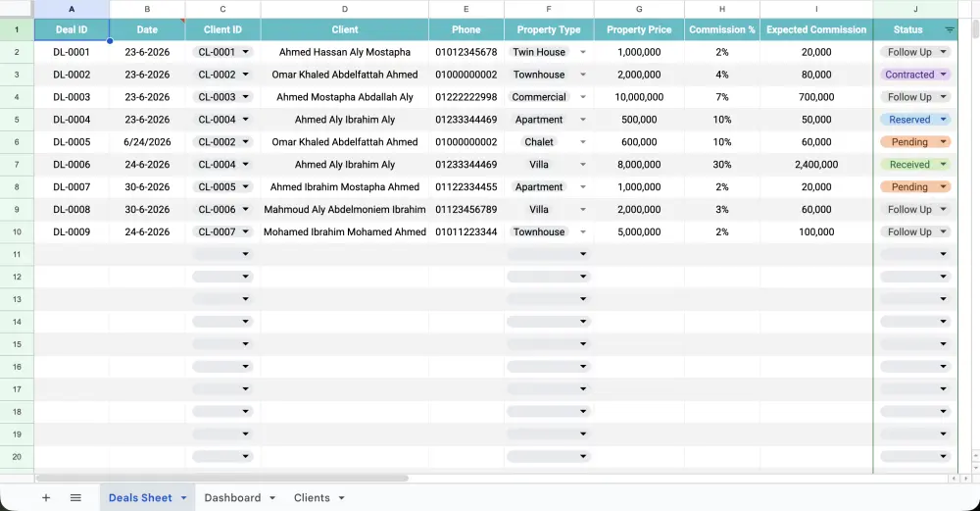Open the Reserved status dropdown
This screenshot has height=511, width=980.
943,120
